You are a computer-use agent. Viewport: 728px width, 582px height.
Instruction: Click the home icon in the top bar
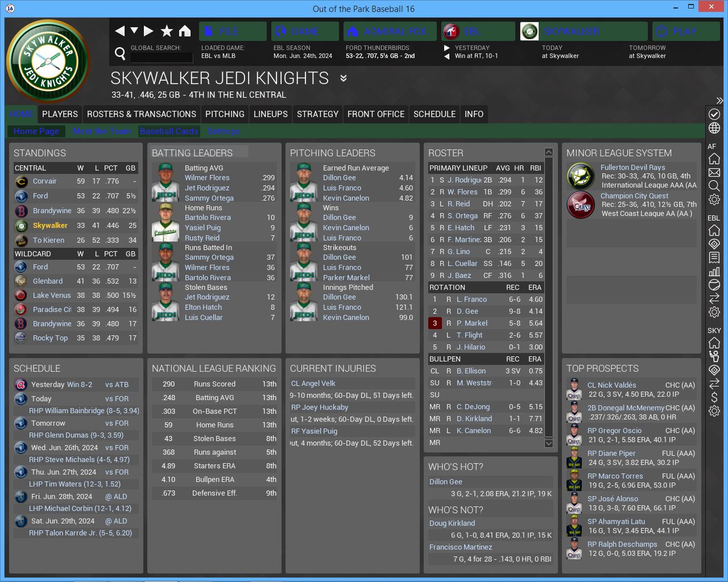click(x=185, y=31)
